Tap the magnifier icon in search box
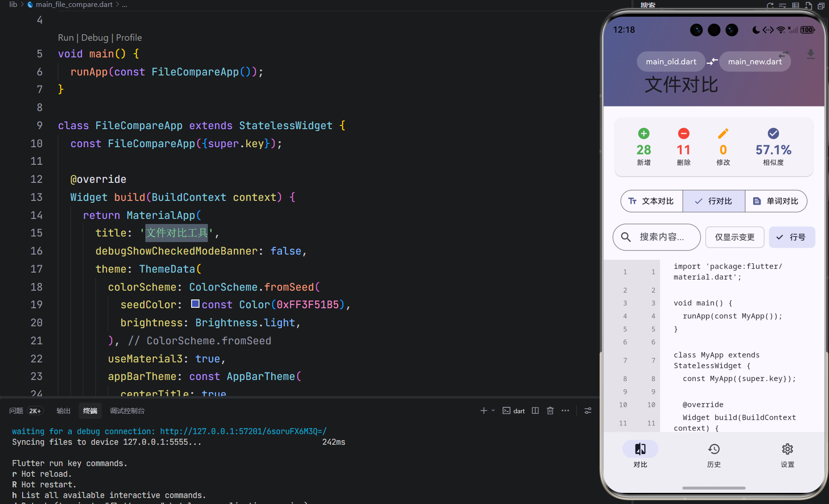 626,237
